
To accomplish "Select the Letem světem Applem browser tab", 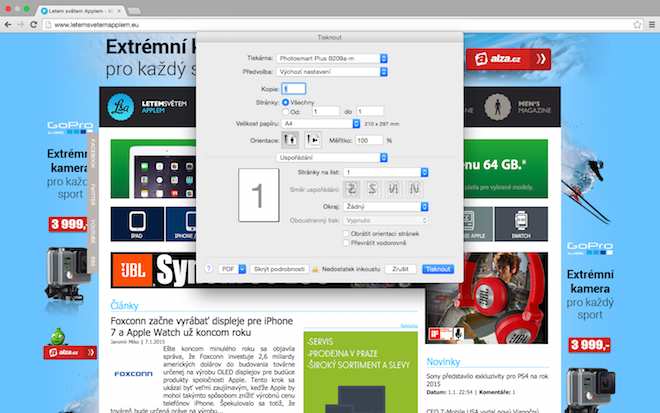I will tap(80, 11).
